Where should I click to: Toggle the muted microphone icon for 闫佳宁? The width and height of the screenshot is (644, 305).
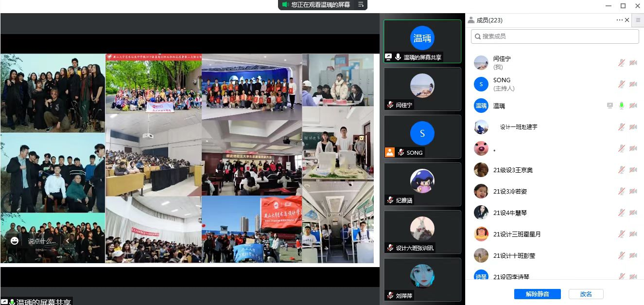pyautogui.click(x=621, y=63)
